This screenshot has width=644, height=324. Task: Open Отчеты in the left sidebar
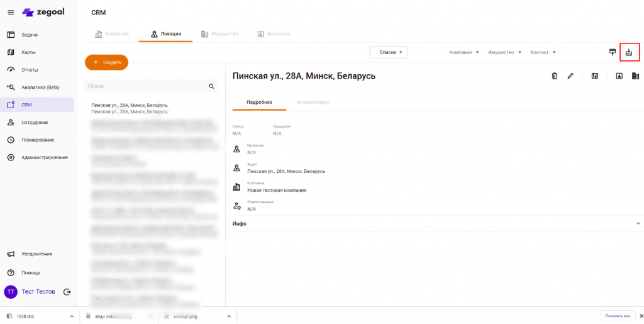[x=30, y=70]
